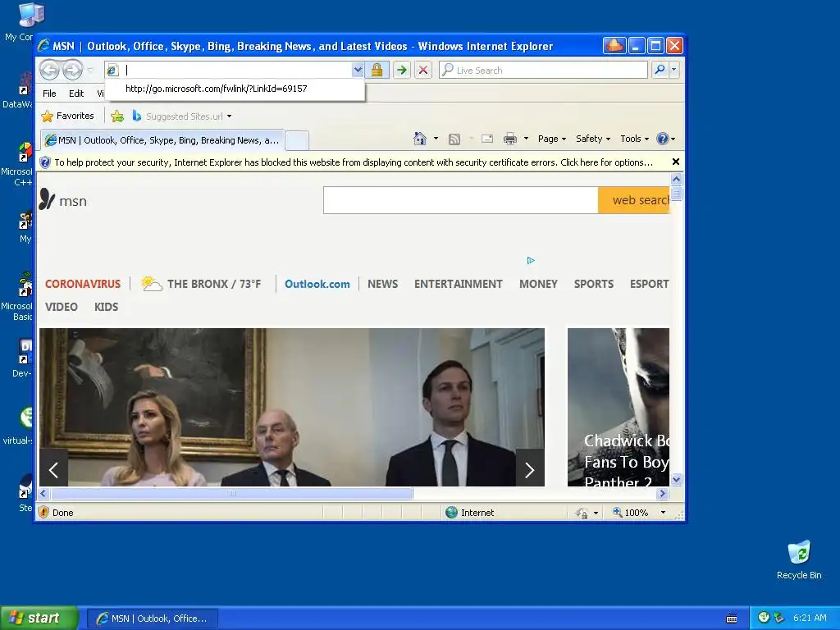Click the Forward navigation arrow

[x=73, y=70]
